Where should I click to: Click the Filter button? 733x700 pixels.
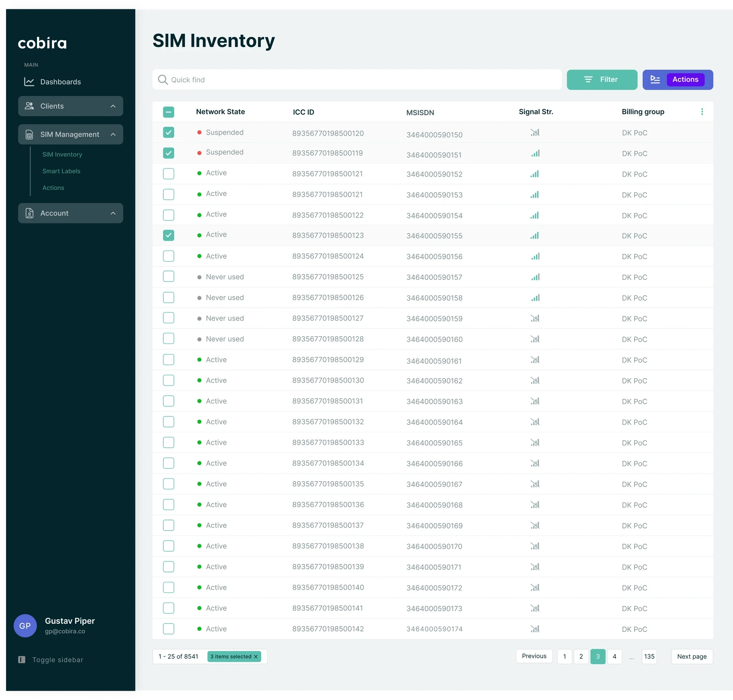pyautogui.click(x=602, y=79)
